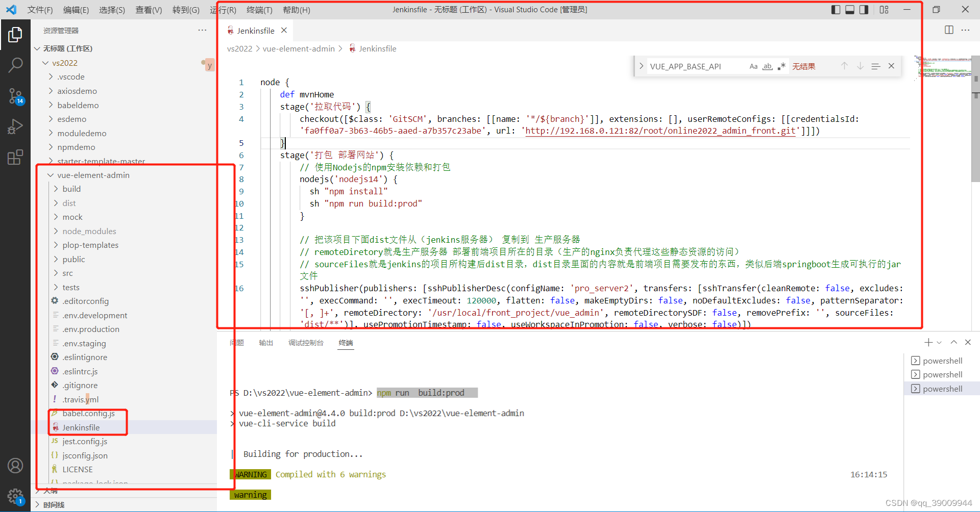Go to previous match arrow
Image resolution: width=980 pixels, height=512 pixels.
pyautogui.click(x=844, y=66)
